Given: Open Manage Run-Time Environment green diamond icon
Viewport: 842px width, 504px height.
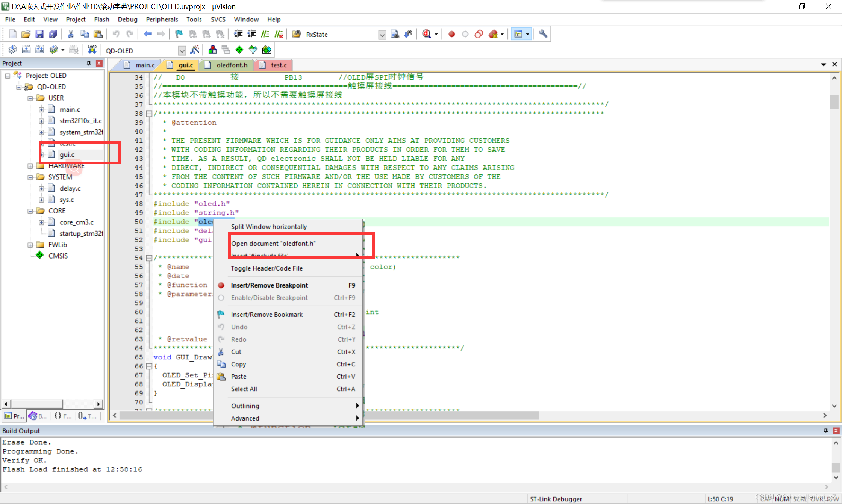Looking at the screenshot, I should (239, 50).
